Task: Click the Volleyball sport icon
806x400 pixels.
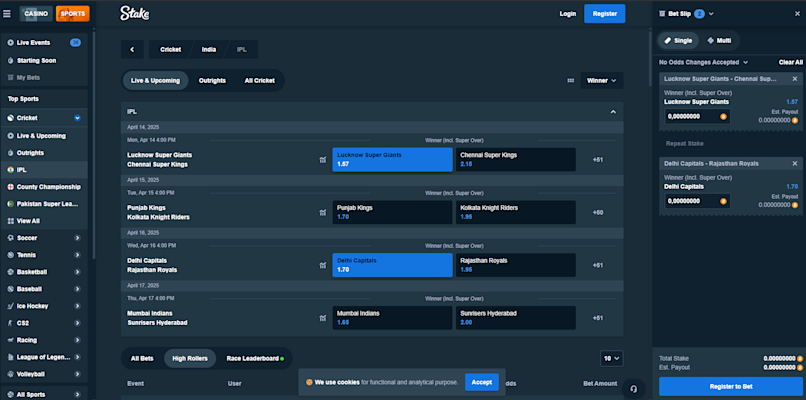Action: [x=11, y=374]
